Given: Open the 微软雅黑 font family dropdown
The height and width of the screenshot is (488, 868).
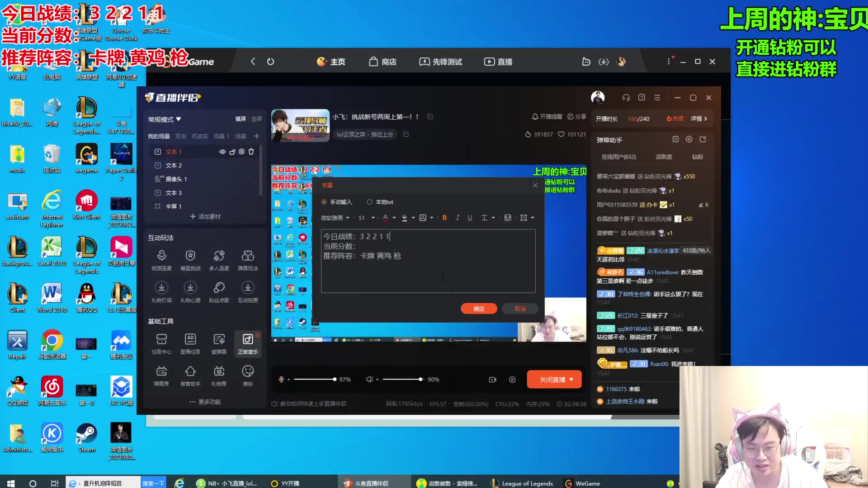Looking at the screenshot, I should click(x=335, y=218).
